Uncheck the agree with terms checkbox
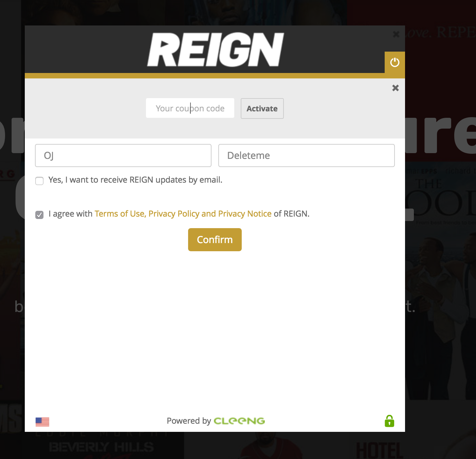Viewport: 476px width, 459px height. pos(39,215)
